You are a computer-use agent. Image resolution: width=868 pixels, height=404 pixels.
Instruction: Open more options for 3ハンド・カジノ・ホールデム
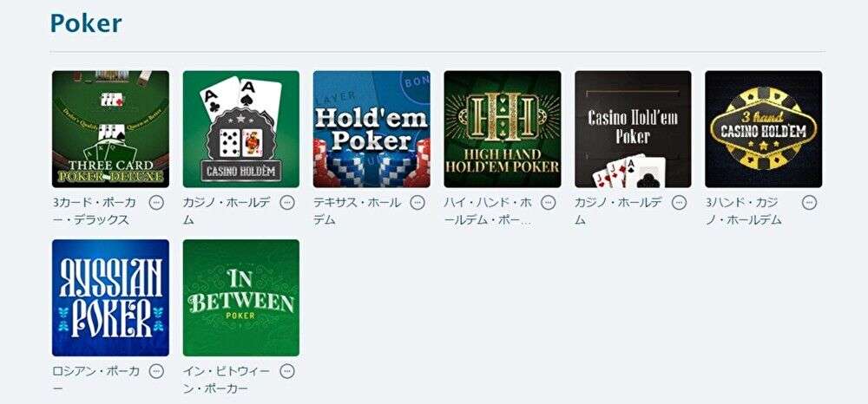(x=809, y=203)
